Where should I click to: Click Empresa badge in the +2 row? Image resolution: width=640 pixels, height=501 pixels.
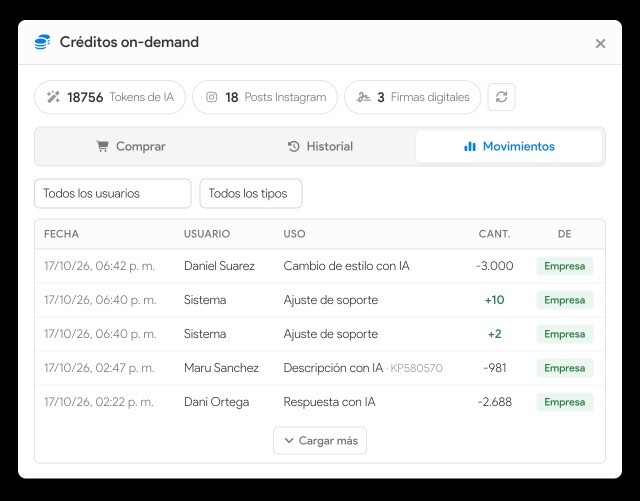pos(564,334)
